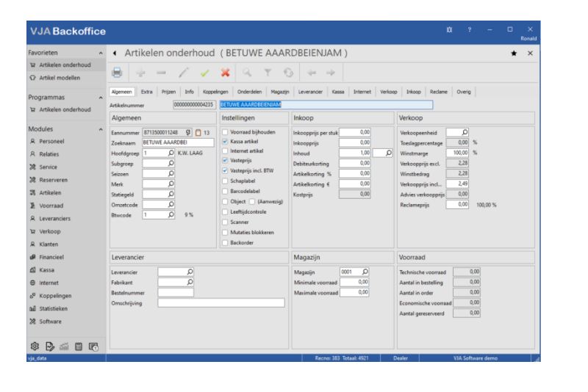The height and width of the screenshot is (392, 588).
Task: Click the green checkmark save icon
Action: click(x=204, y=73)
